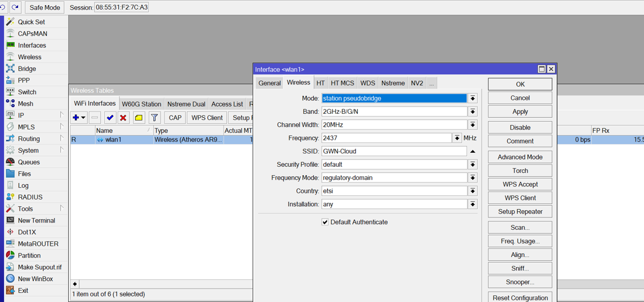Open the Installation dropdown
The height and width of the screenshot is (302, 644).
473,204
